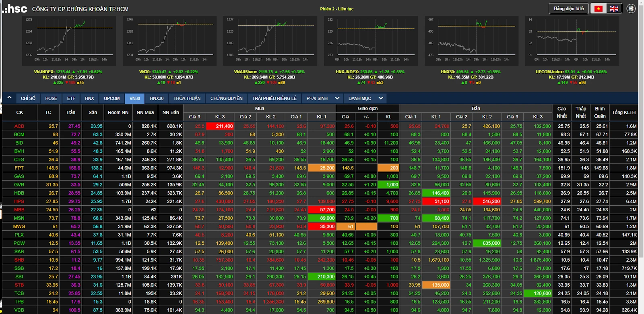Select the BID stock symbol
The height and width of the screenshot is (314, 644).
pyautogui.click(x=19, y=143)
